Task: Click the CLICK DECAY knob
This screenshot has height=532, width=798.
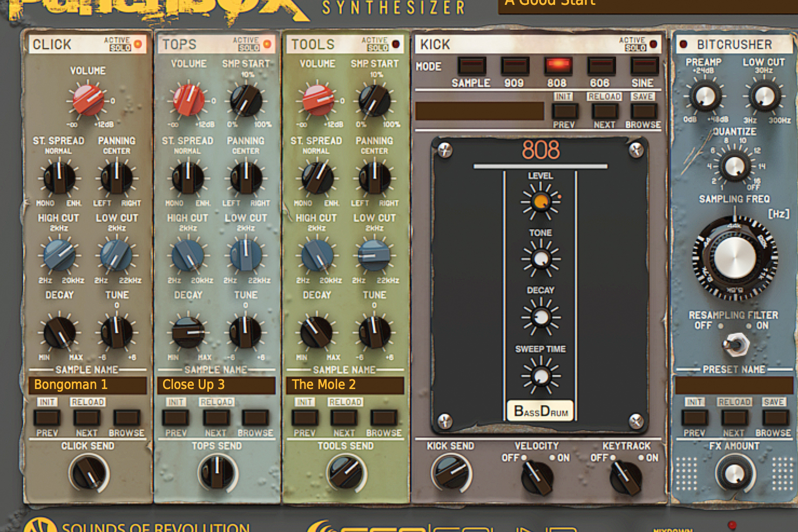Action: (59, 332)
